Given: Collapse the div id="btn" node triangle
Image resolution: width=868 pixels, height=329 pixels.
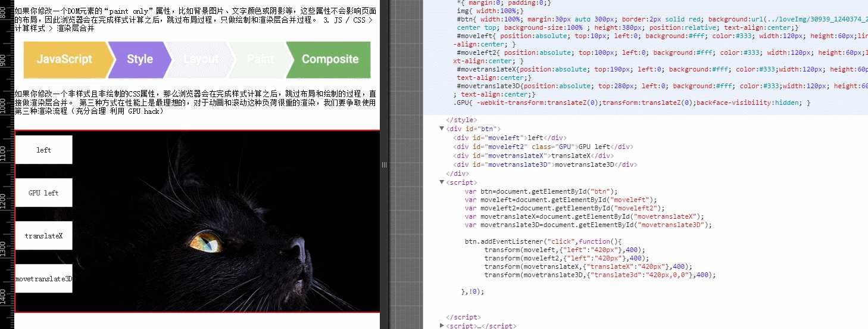Looking at the screenshot, I should tap(441, 129).
